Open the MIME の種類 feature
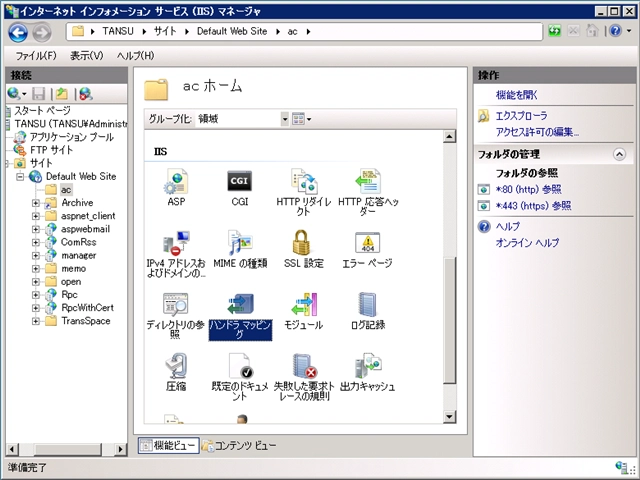The width and height of the screenshot is (640, 480). pyautogui.click(x=240, y=243)
